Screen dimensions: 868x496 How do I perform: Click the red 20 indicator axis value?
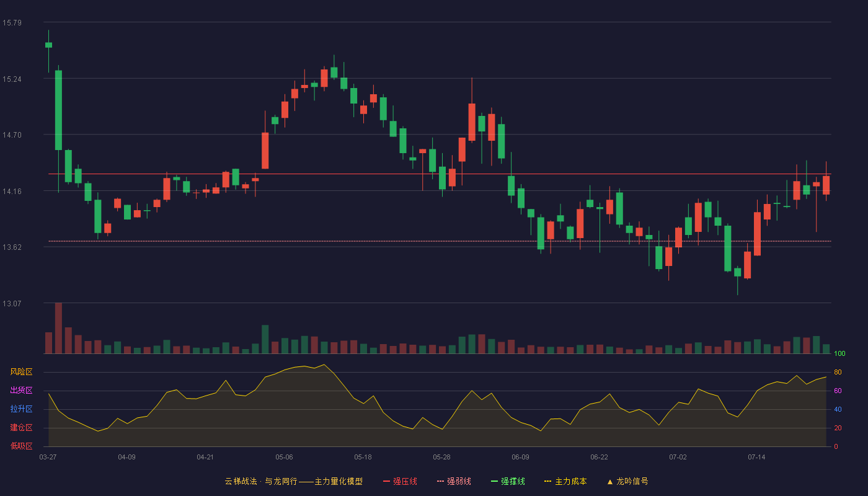pos(838,428)
